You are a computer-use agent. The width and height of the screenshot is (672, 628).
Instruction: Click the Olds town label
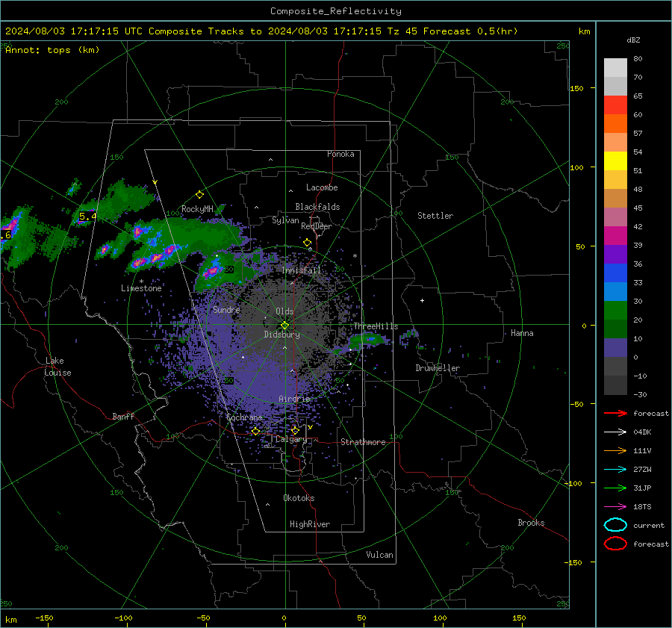pos(284,311)
